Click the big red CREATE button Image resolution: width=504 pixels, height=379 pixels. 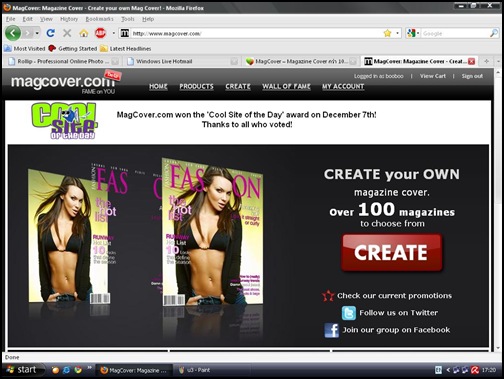[392, 252]
